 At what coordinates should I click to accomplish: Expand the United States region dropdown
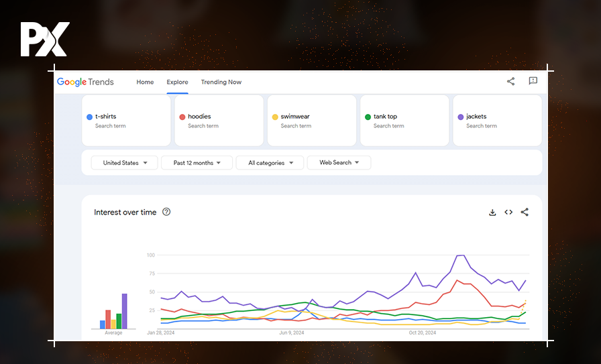pos(125,163)
